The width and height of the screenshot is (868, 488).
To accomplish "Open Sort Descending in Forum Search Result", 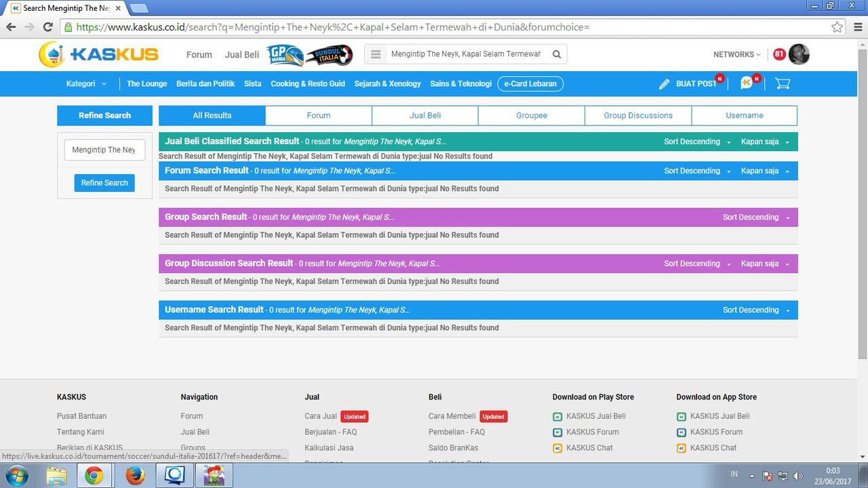I will (x=697, y=171).
